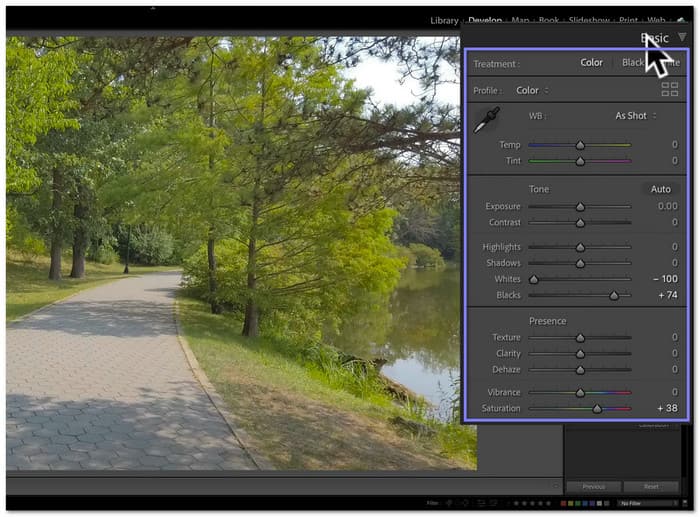Click the star rating filter icons
700x517 pixels.
pos(529,502)
